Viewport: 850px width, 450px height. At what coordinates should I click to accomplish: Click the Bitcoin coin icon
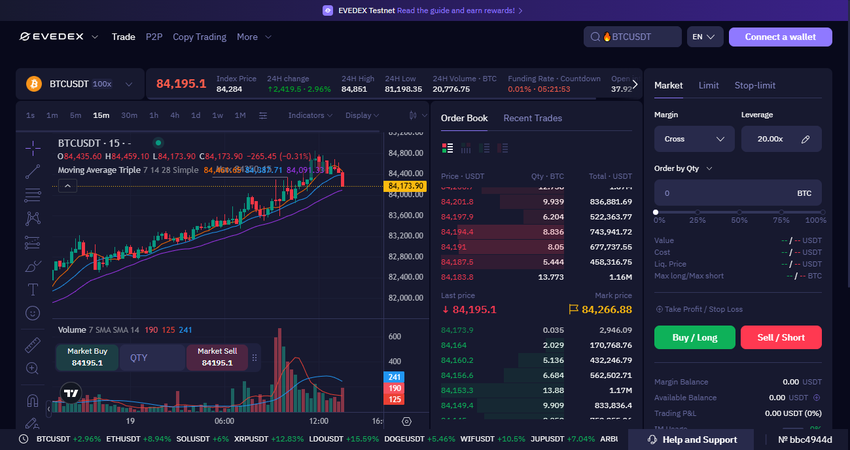pos(34,84)
